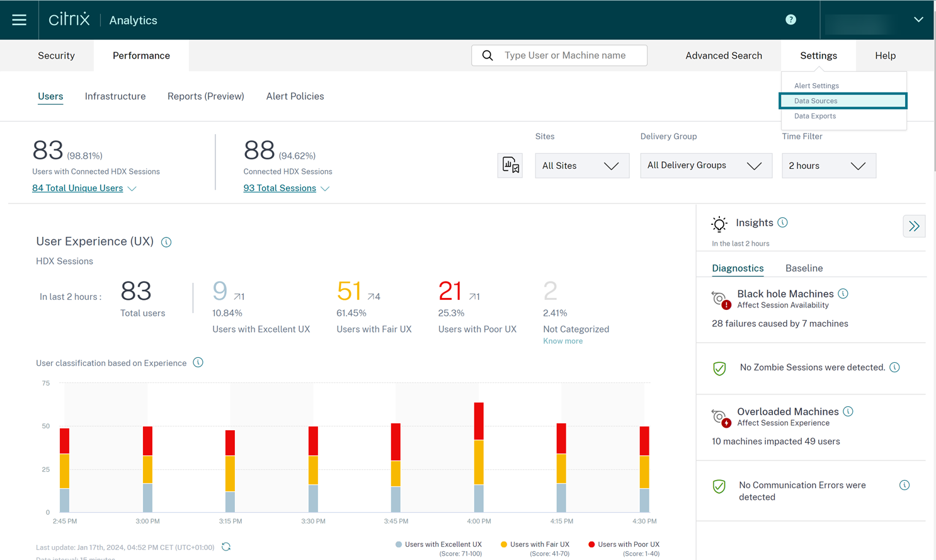The image size is (936, 560).
Task: Open the hamburger navigation menu
Action: point(19,20)
